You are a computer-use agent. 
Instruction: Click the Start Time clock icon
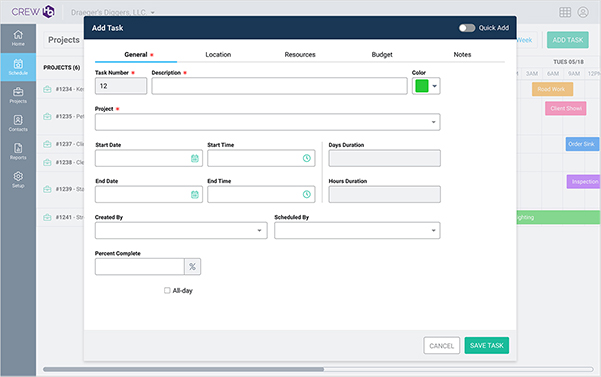[x=307, y=158]
